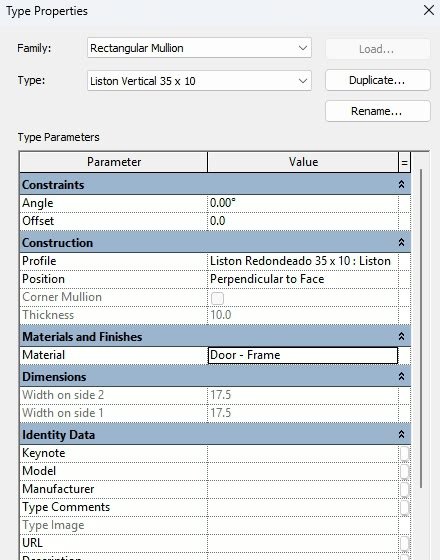This screenshot has width=440, height=560.
Task: Open the Family dropdown Rectangular Mullion
Action: click(199, 48)
